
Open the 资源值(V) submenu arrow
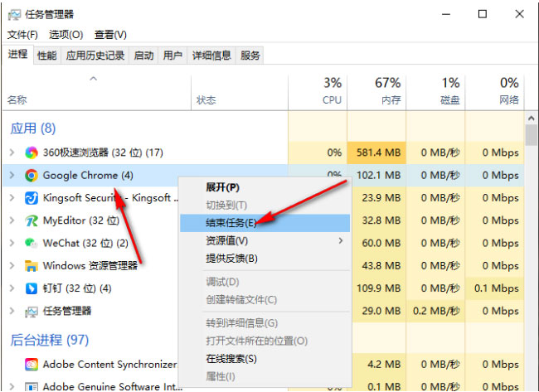(x=341, y=240)
